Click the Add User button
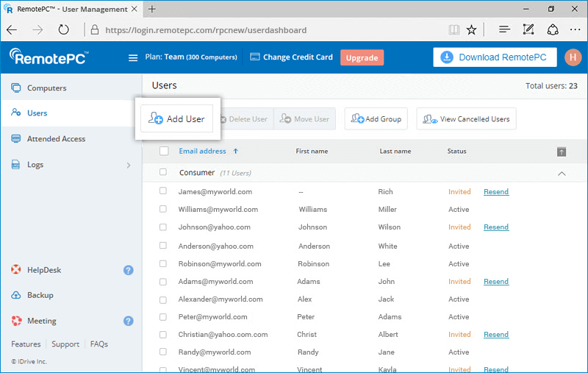The width and height of the screenshot is (588, 373). pyautogui.click(x=176, y=118)
